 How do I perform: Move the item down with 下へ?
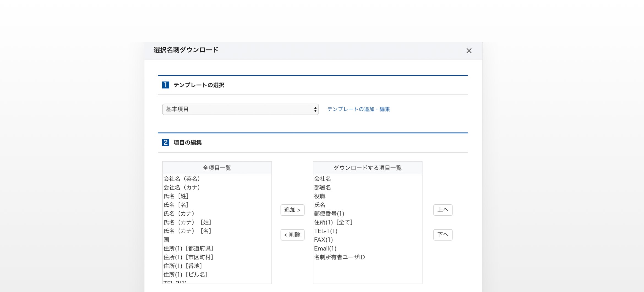443,235
